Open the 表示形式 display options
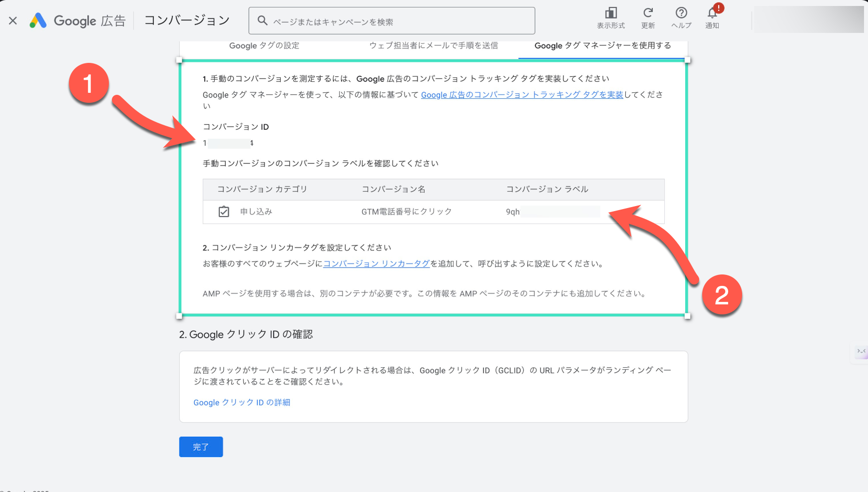 point(611,18)
